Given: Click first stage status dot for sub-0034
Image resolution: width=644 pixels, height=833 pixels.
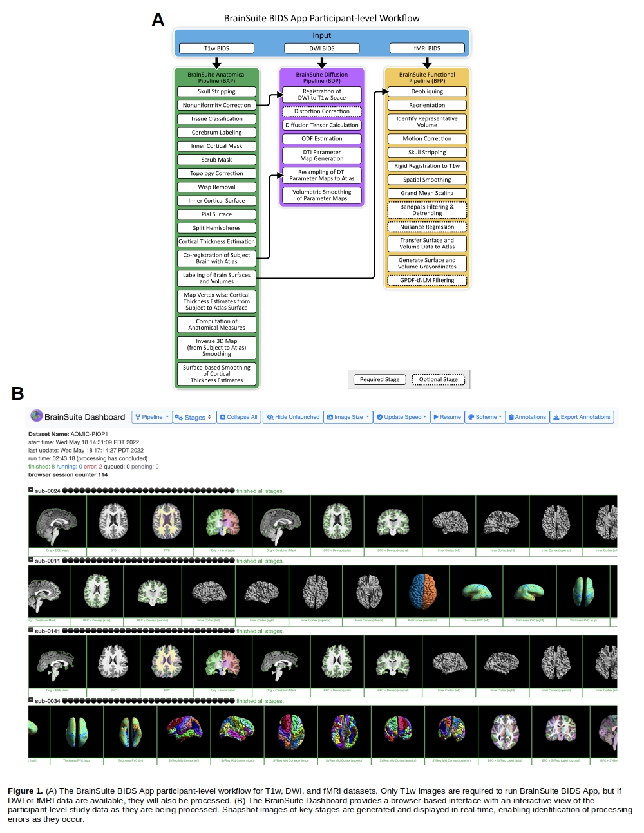Looking at the screenshot, I should [x=65, y=701].
